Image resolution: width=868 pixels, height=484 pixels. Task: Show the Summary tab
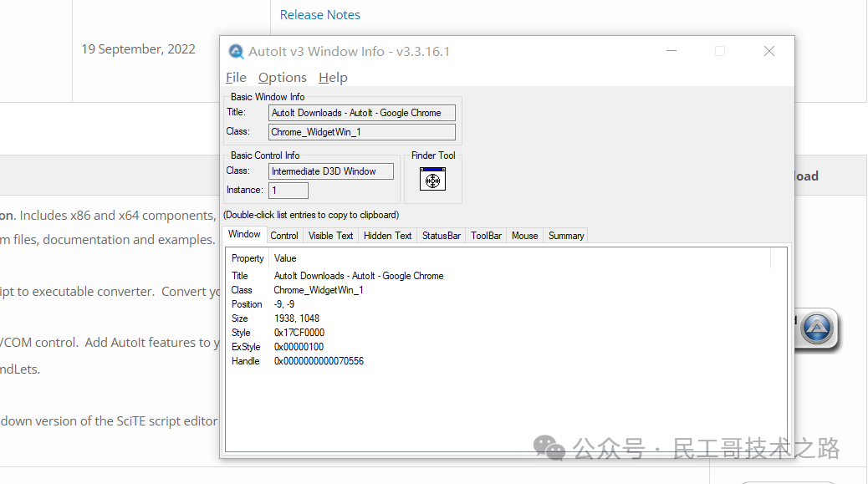566,236
